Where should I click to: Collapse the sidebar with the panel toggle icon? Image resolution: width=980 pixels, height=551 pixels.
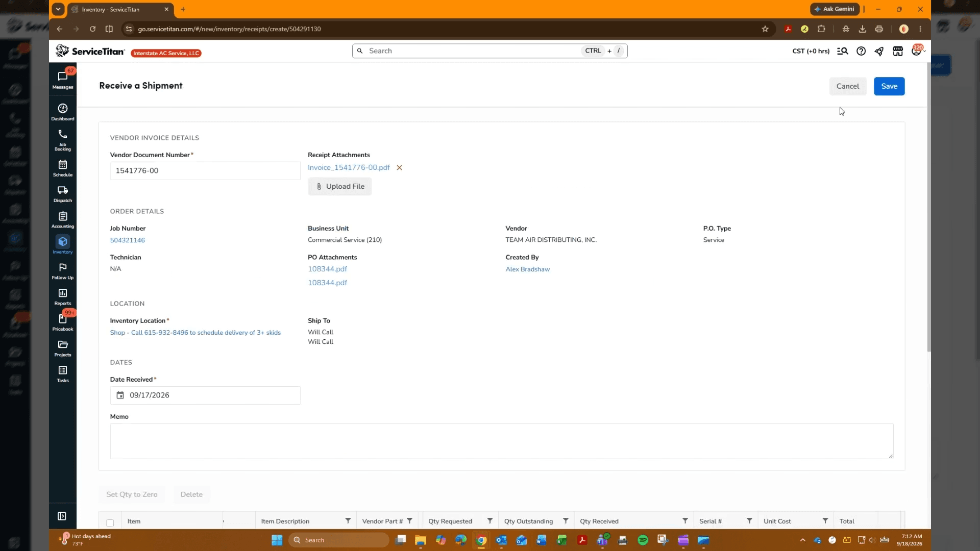62,516
